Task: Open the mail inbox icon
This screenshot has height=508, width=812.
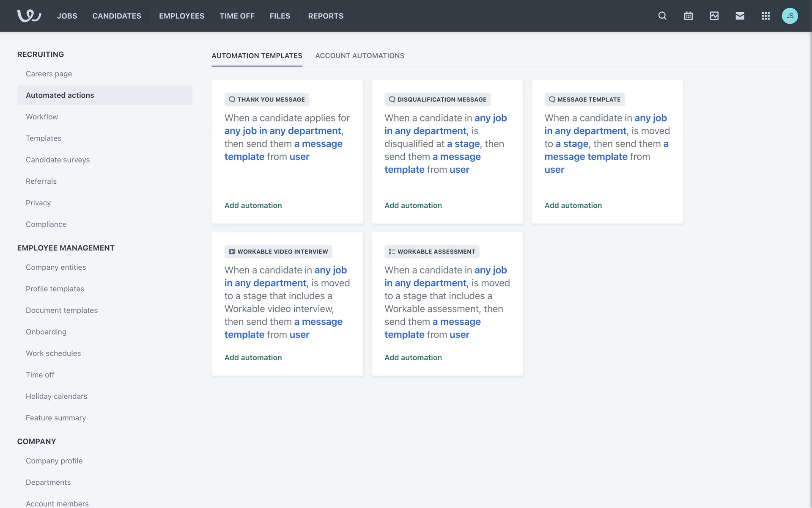Action: pyautogui.click(x=740, y=16)
